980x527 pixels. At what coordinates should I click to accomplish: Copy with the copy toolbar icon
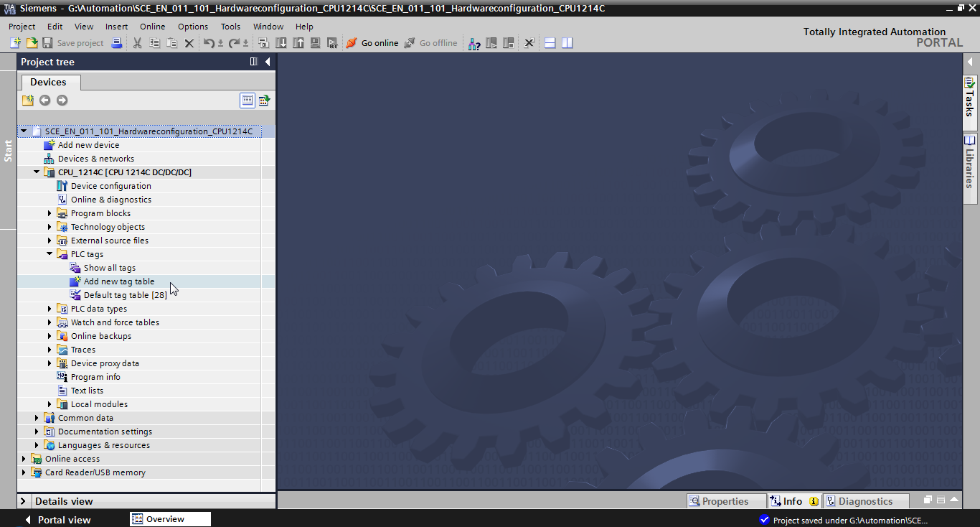154,43
